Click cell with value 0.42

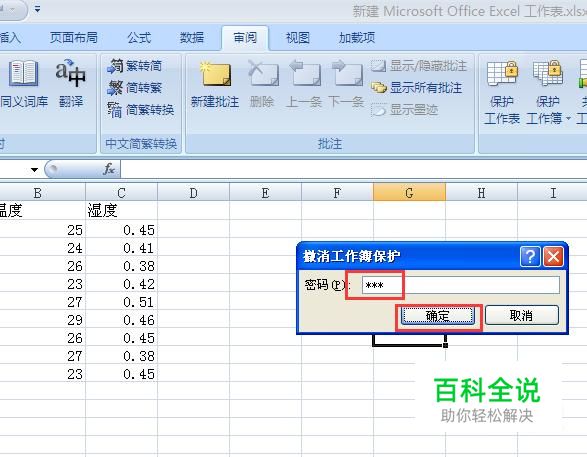click(121, 284)
